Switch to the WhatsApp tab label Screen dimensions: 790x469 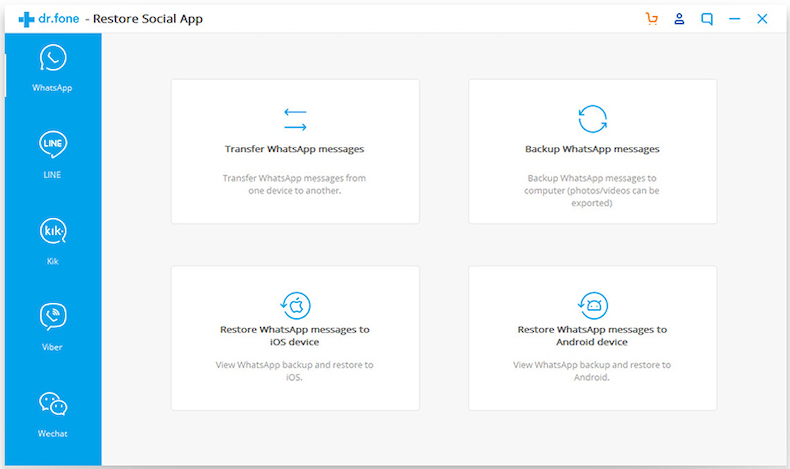point(52,88)
